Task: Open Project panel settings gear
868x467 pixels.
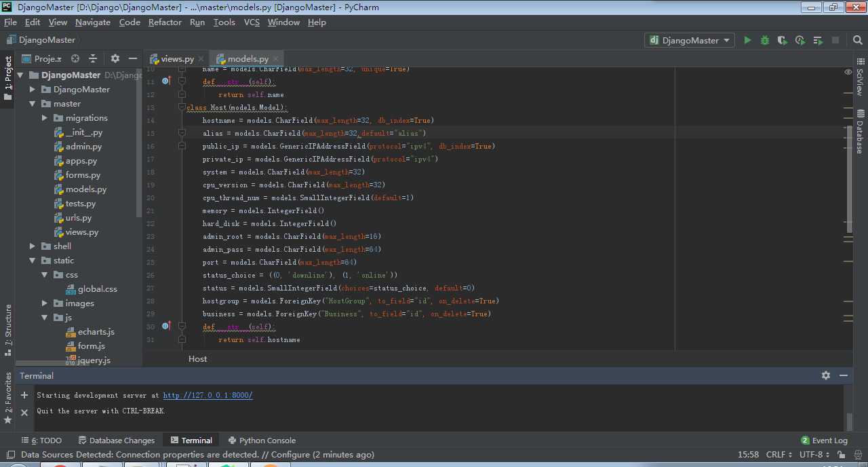Action: (x=115, y=58)
